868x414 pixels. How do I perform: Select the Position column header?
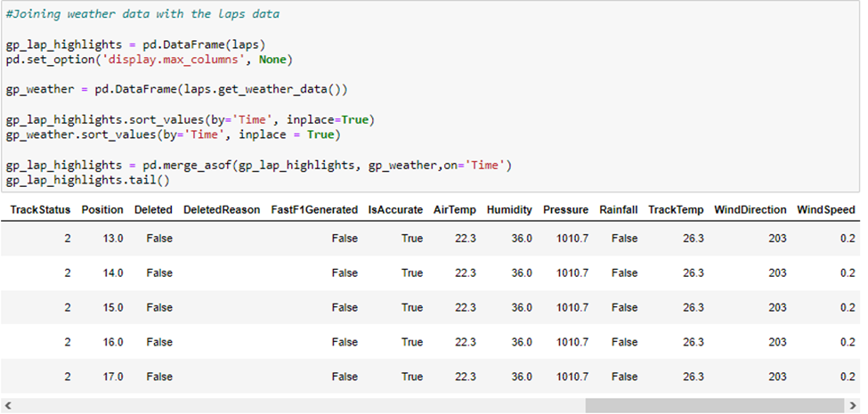pos(102,210)
